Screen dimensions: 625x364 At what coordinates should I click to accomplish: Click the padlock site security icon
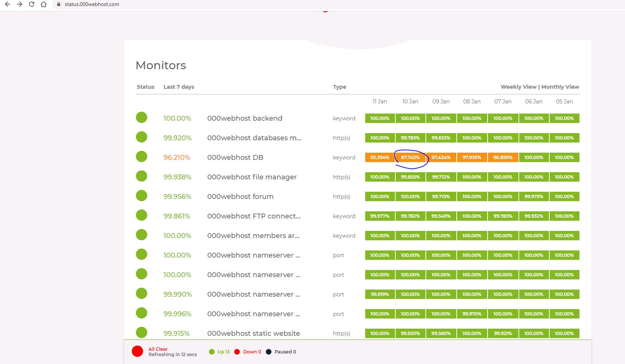click(58, 5)
